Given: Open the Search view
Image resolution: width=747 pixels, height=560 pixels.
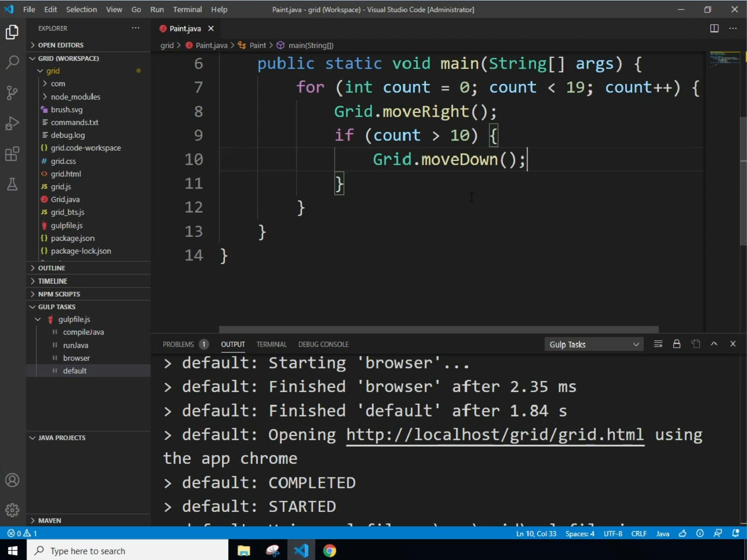Looking at the screenshot, I should (x=12, y=62).
